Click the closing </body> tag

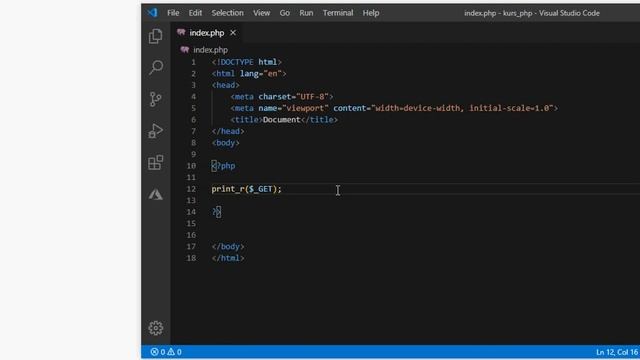[228, 247]
